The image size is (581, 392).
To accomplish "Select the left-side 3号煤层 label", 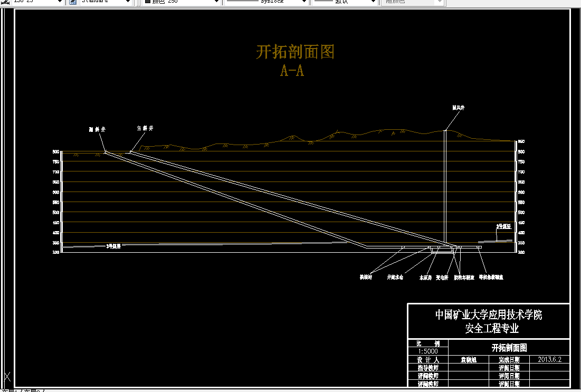I will coord(113,246).
